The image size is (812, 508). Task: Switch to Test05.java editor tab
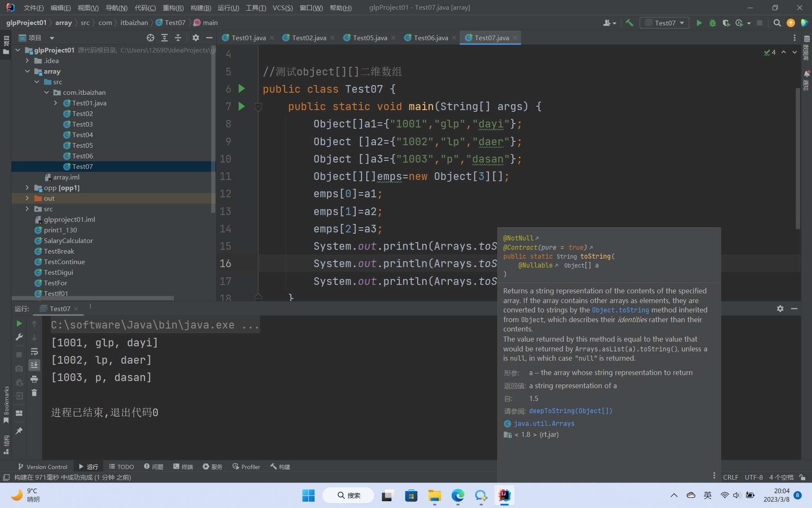(x=370, y=38)
